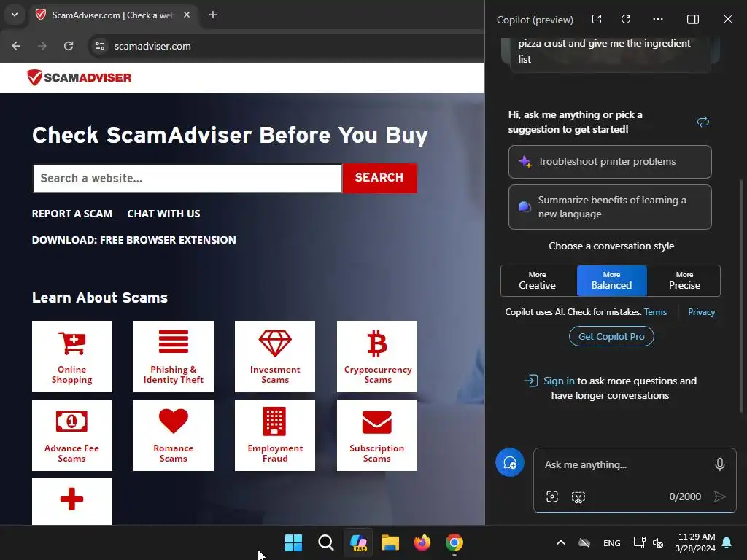Open Copilot Privacy link
Viewport: 747px width, 560px height.
tap(701, 312)
